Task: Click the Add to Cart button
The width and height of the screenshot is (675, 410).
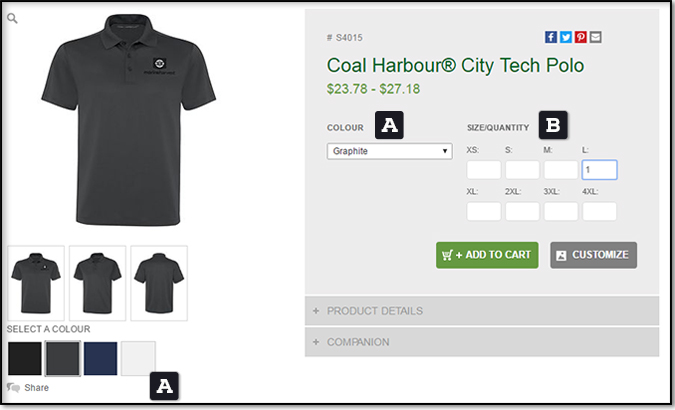Action: tap(487, 255)
